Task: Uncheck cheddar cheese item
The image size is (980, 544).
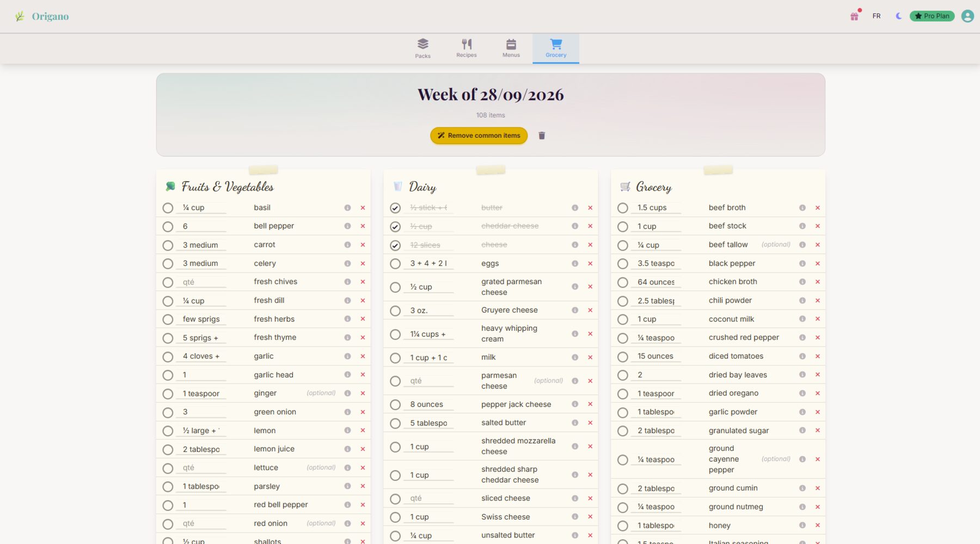Action: click(x=395, y=226)
